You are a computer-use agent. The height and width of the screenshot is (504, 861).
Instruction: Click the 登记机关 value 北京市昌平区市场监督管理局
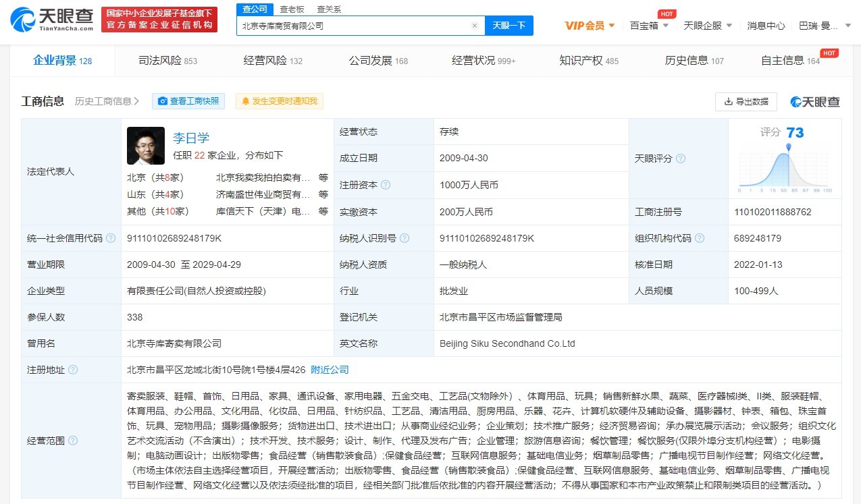501,317
